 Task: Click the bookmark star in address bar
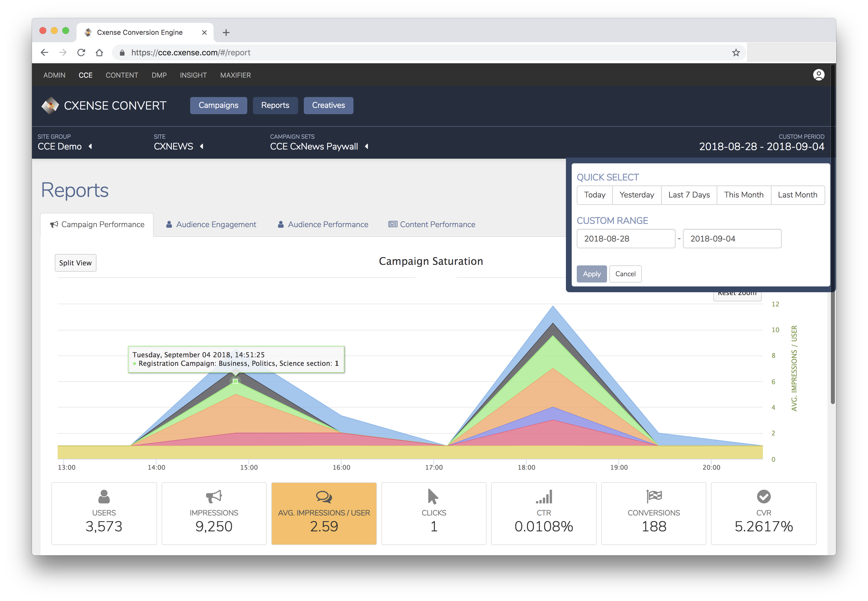pos(736,53)
